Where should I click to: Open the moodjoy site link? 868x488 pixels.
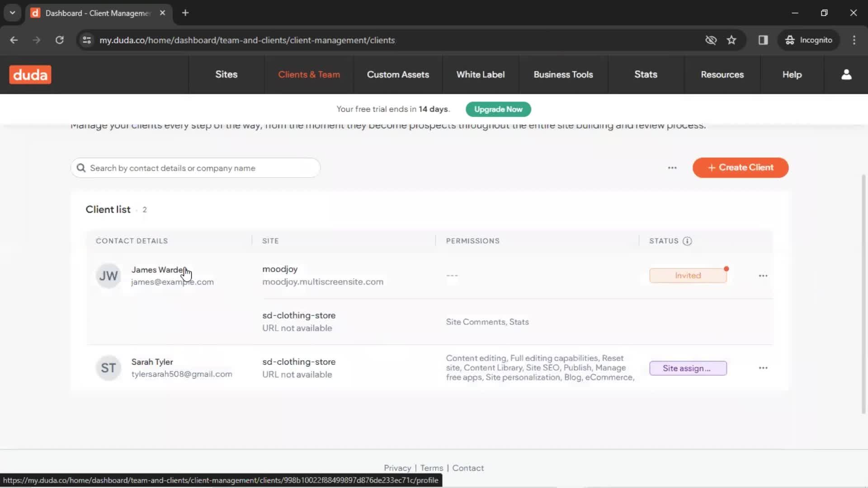click(280, 269)
